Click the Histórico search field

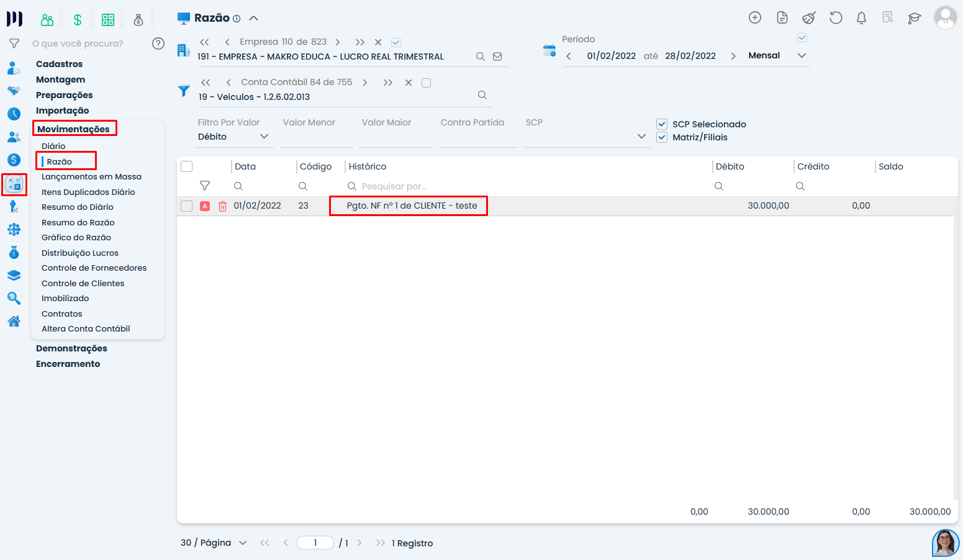tap(528, 186)
